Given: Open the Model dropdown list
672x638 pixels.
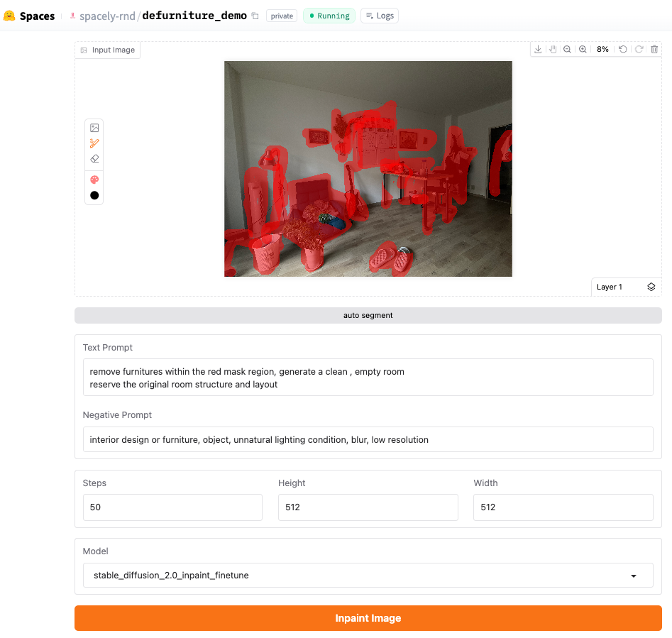Looking at the screenshot, I should pos(368,575).
